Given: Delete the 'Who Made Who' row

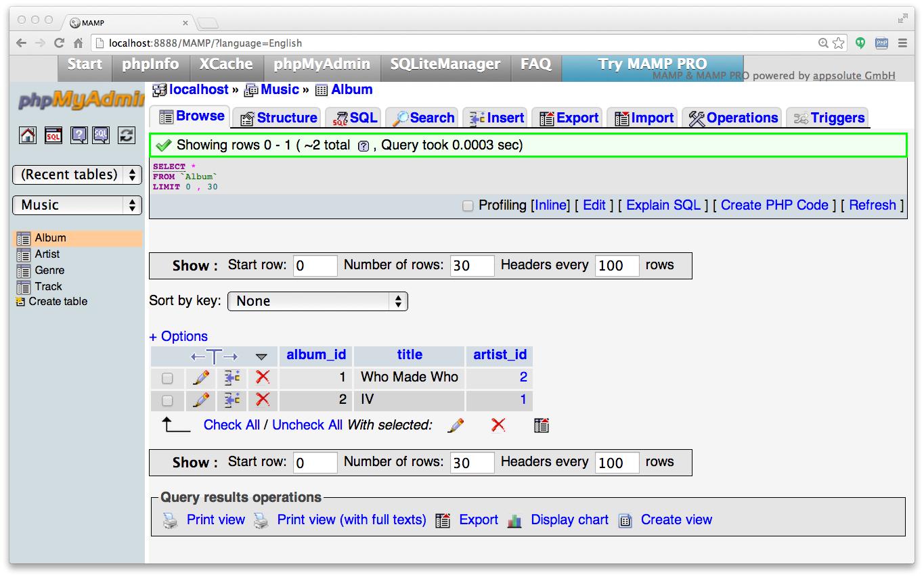Looking at the screenshot, I should 263,377.
